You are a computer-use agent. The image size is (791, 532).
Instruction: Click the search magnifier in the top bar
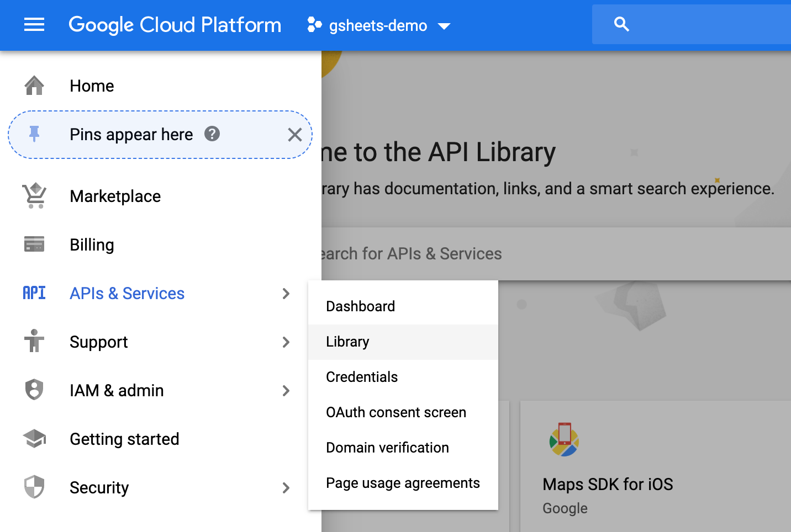(621, 24)
